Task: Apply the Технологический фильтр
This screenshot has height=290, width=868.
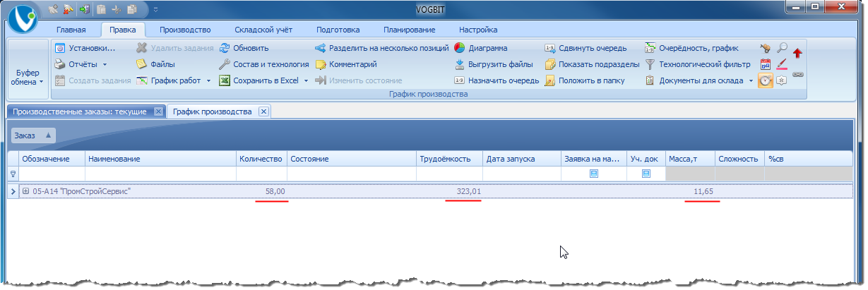Action: (x=698, y=64)
